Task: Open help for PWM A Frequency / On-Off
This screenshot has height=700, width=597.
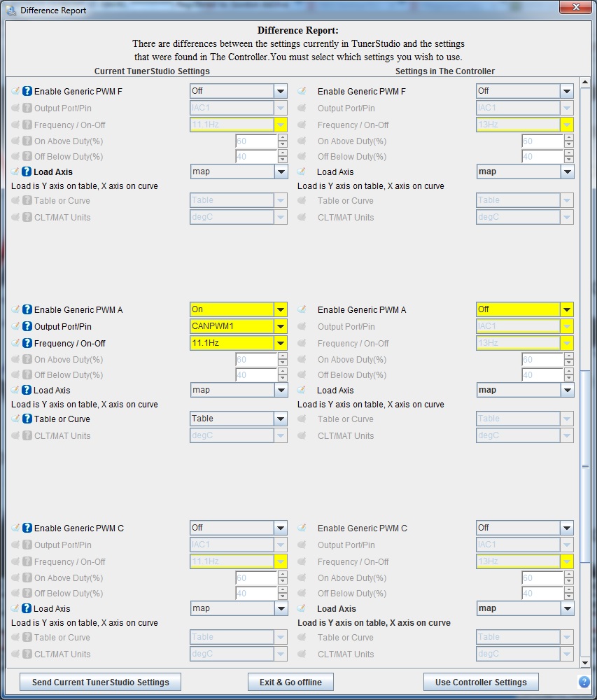Action: (27, 343)
